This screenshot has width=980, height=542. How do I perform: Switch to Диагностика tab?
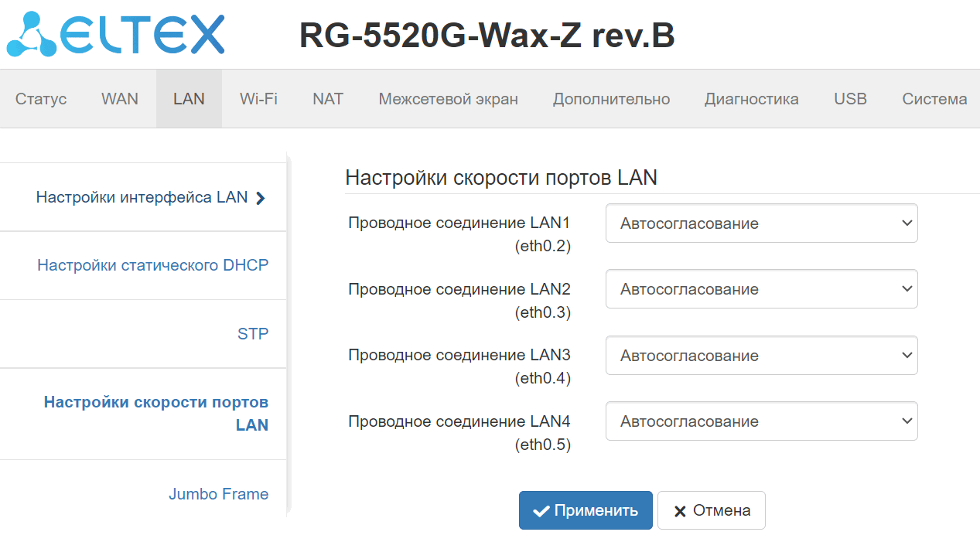click(751, 99)
